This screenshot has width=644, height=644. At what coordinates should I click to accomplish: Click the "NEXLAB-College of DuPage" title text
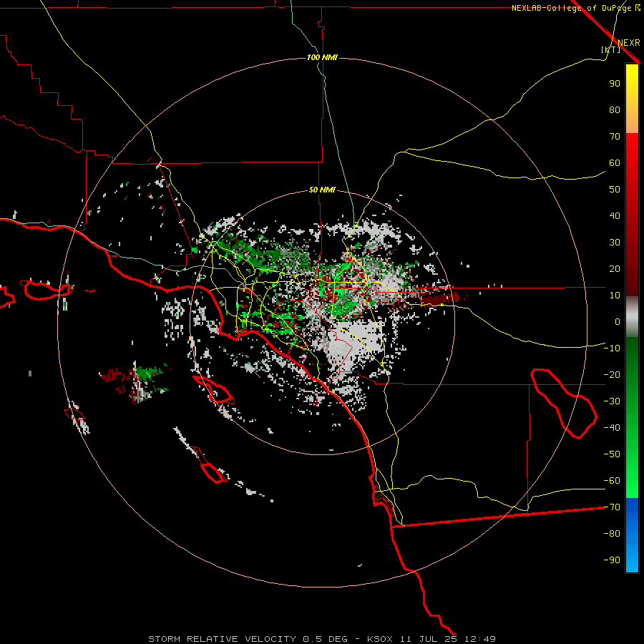[x=572, y=8]
